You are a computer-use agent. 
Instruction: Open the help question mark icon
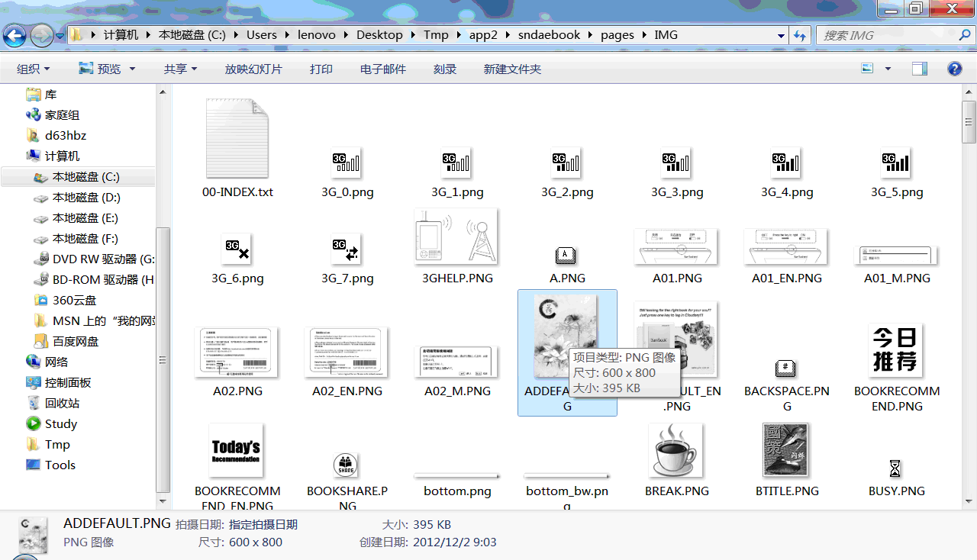click(954, 69)
